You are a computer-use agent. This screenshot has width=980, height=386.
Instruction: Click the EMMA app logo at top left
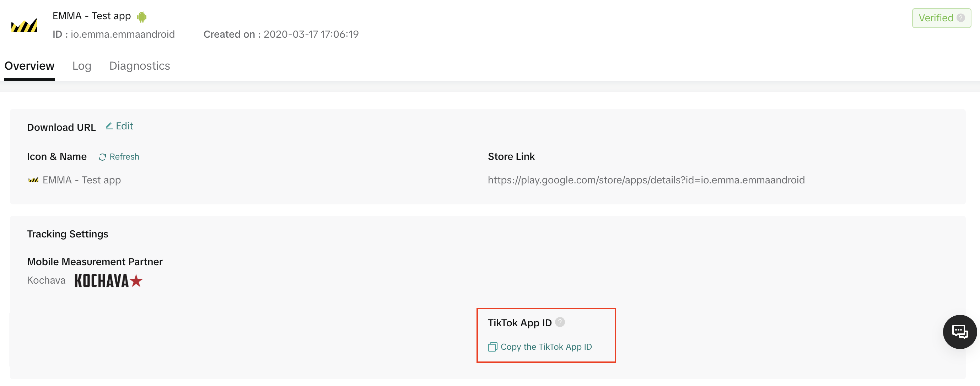click(x=25, y=26)
